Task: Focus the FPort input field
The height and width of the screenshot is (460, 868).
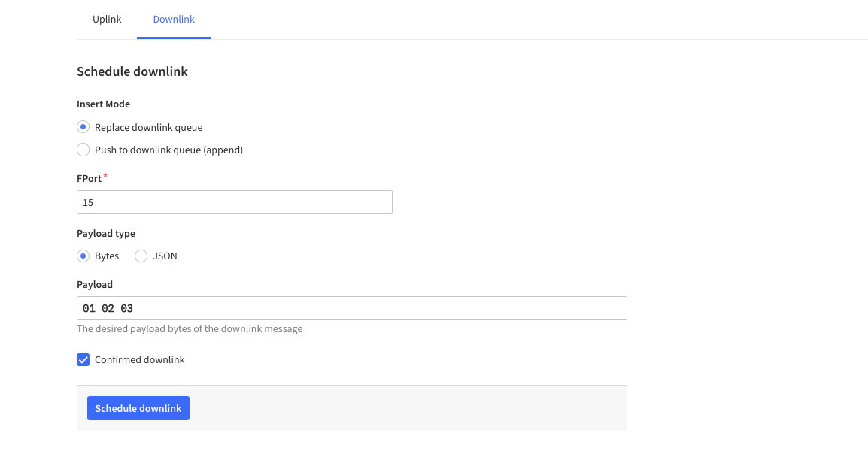Action: 234,202
